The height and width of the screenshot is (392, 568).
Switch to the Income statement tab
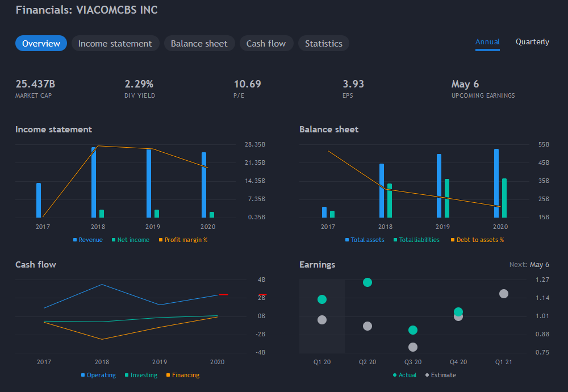pyautogui.click(x=115, y=44)
